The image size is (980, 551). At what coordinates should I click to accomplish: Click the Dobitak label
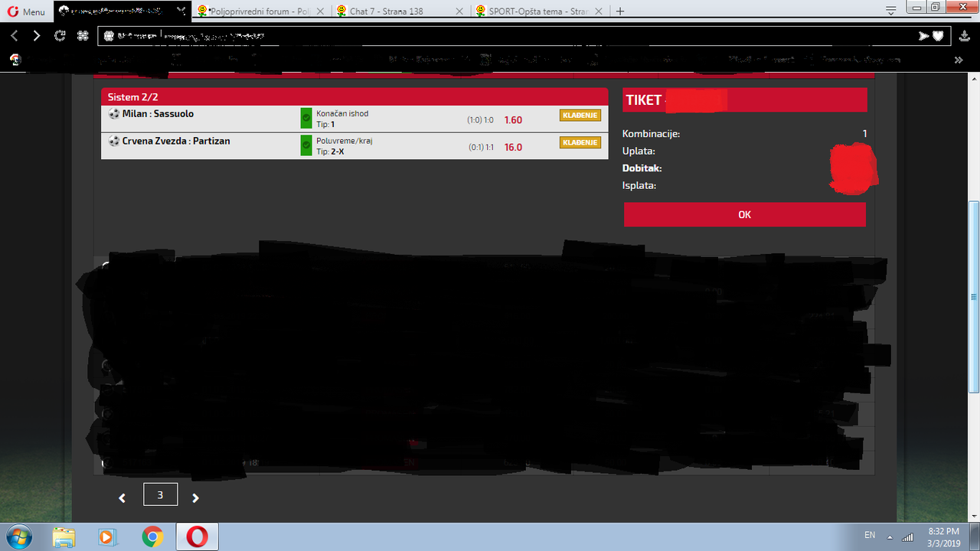[642, 168]
